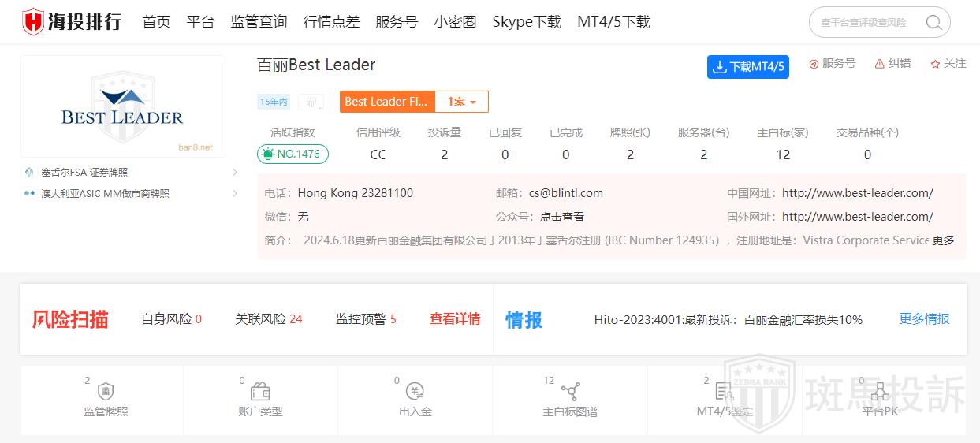Open the MT4/5鉴定 icon
This screenshot has width=980, height=443.
[725, 392]
